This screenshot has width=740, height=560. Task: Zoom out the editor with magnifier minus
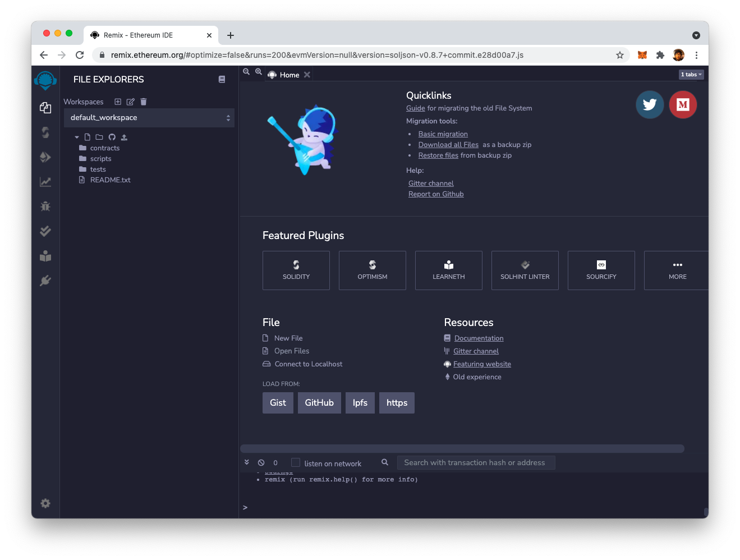pyautogui.click(x=246, y=72)
